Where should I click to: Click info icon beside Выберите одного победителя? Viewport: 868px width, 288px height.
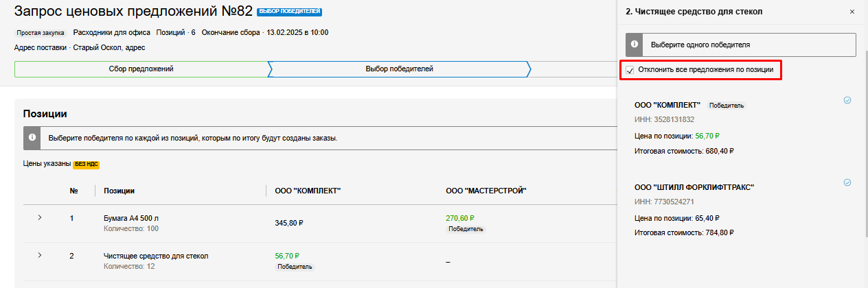click(636, 45)
